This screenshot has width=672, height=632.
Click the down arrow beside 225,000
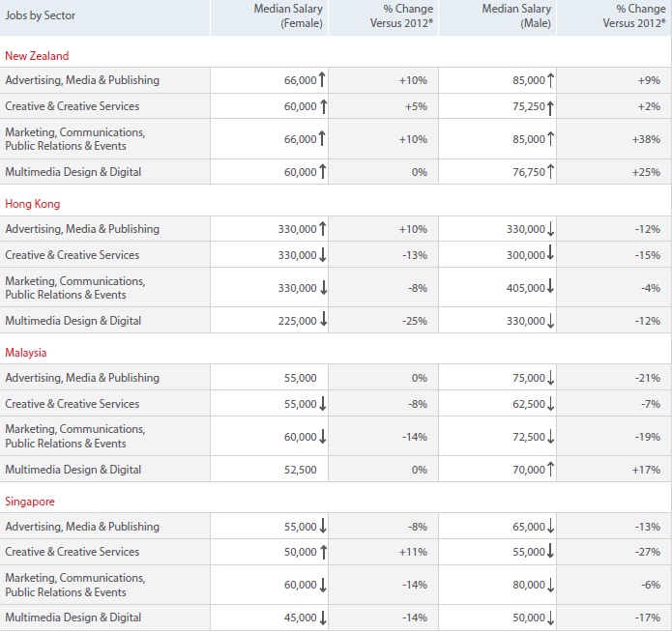click(x=323, y=320)
